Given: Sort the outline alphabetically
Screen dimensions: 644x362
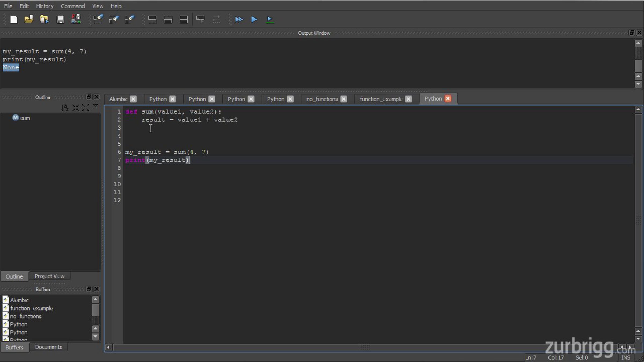Looking at the screenshot, I should coord(65,108).
